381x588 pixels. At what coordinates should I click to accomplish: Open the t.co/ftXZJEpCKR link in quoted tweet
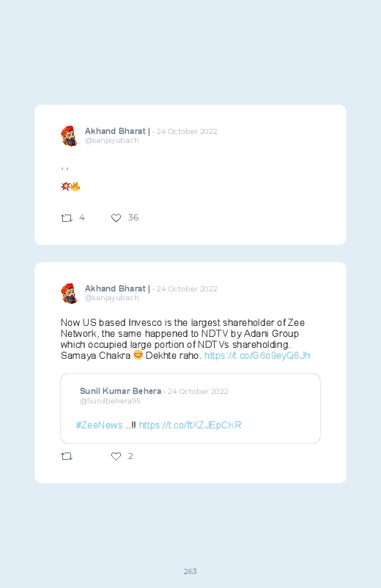click(x=190, y=425)
